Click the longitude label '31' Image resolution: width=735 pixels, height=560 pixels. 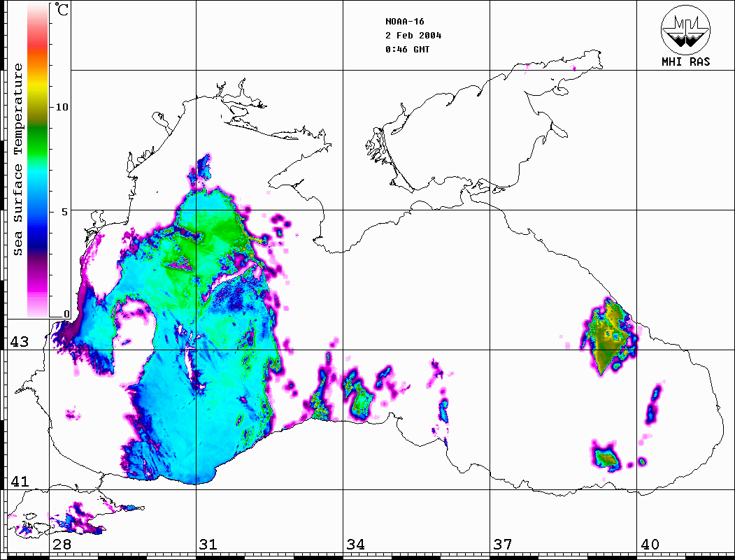[x=208, y=545]
